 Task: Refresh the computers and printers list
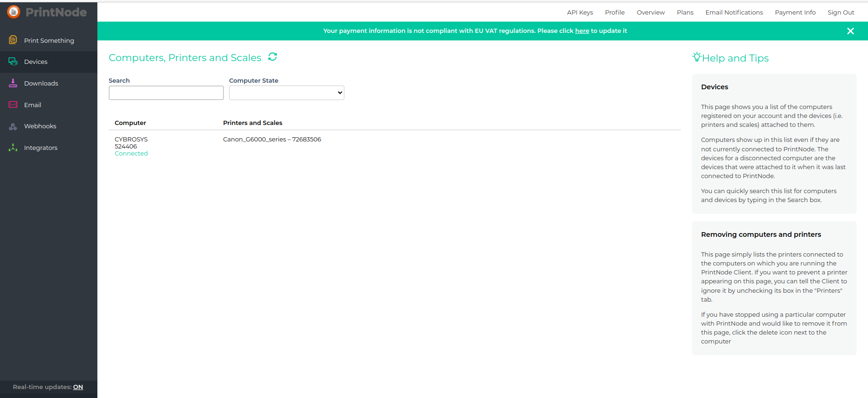pos(272,57)
